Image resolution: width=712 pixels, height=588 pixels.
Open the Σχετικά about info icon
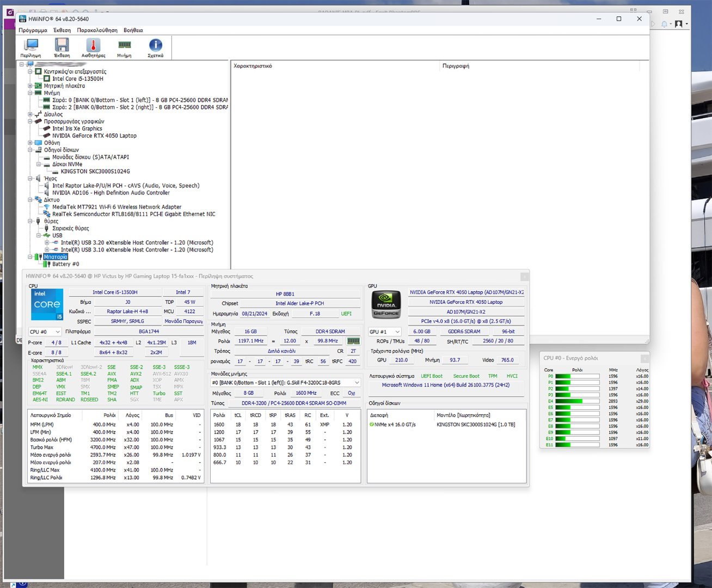point(155,48)
